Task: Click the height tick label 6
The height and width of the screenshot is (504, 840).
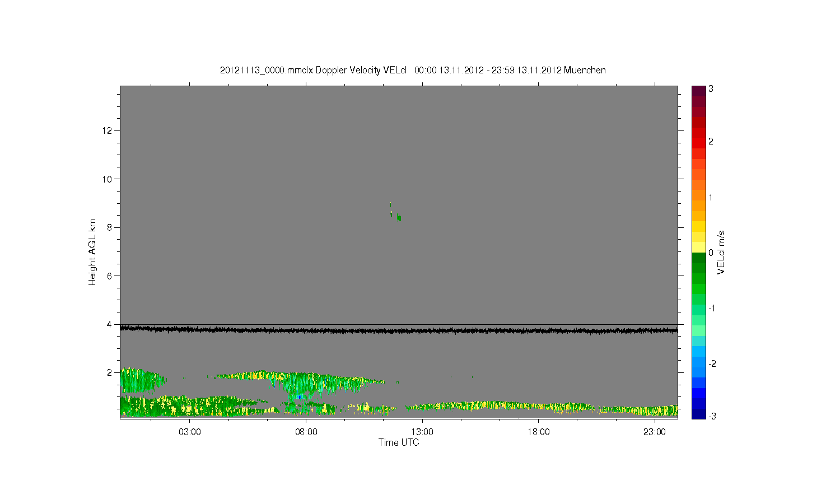Action: [x=110, y=276]
